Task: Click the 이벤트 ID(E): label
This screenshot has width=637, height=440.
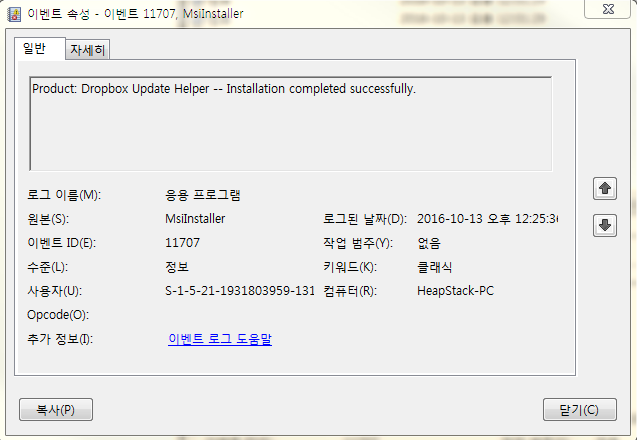Action: coord(61,243)
